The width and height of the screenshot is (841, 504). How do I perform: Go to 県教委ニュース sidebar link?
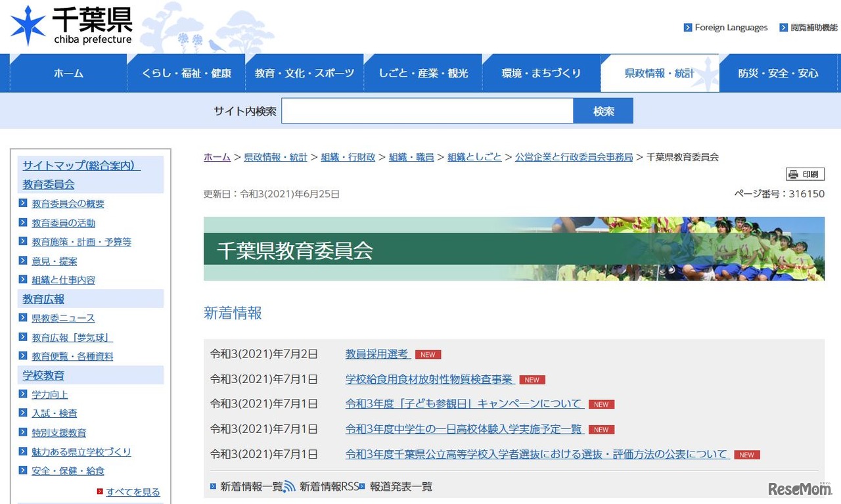(x=63, y=318)
